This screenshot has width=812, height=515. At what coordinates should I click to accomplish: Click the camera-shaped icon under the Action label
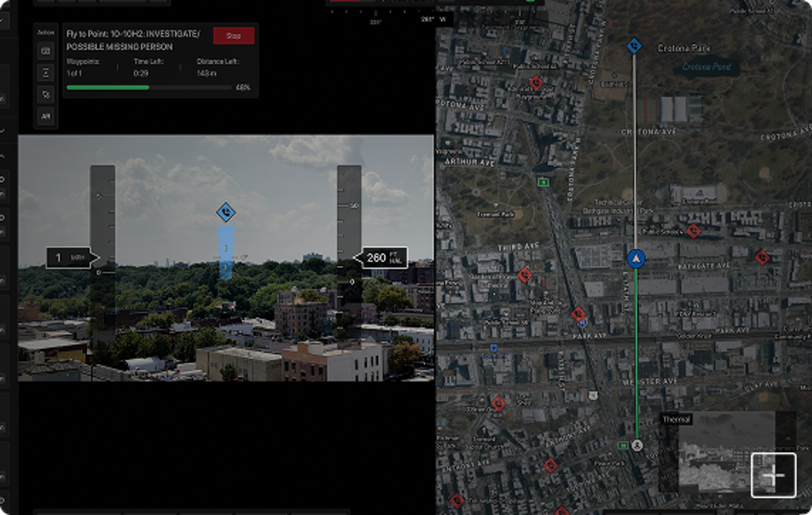tap(45, 51)
